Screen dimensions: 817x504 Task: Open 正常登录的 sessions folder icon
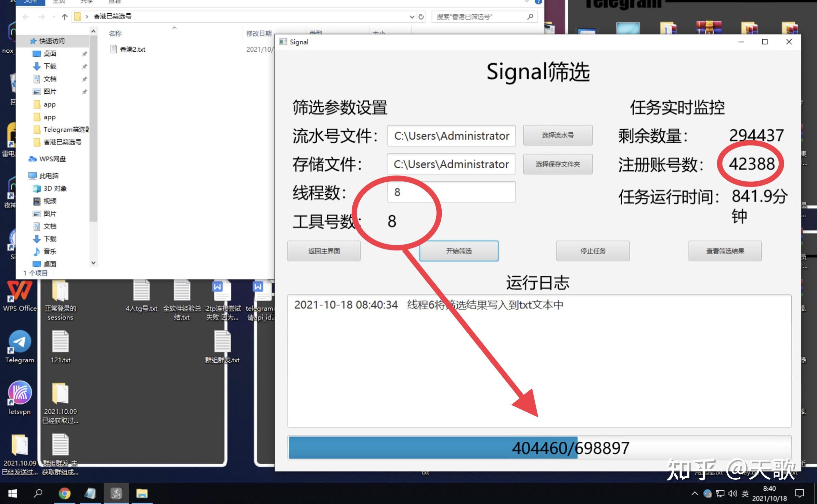61,300
